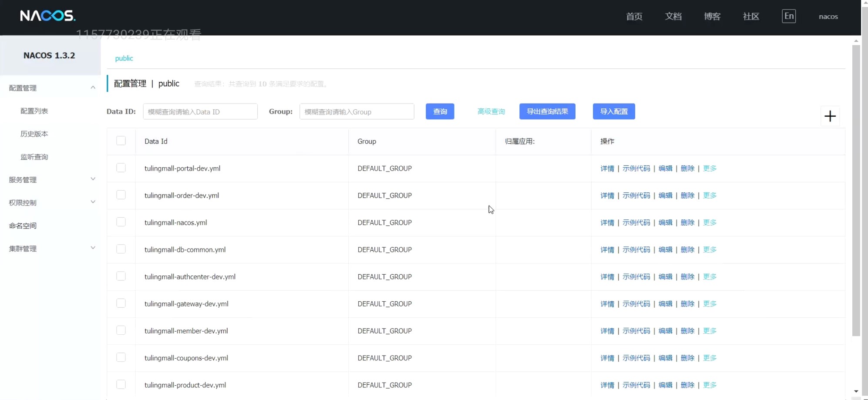The image size is (868, 400).
Task: Check the tulingmall-coupons-dev.yml checkbox
Action: coord(121,357)
